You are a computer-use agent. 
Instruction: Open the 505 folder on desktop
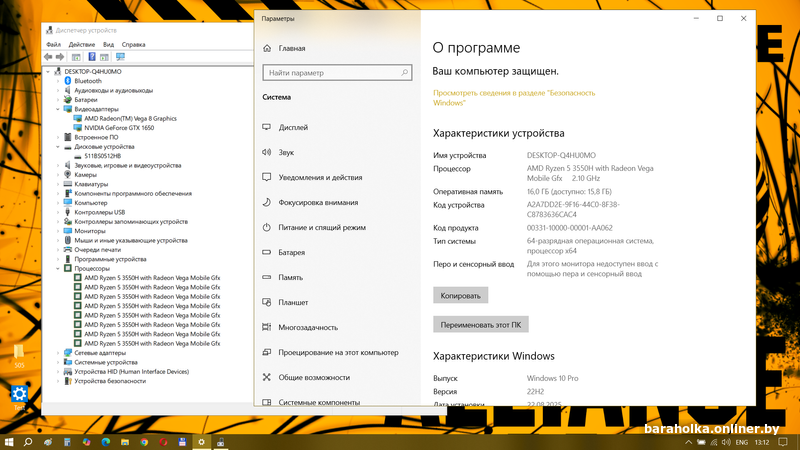[19, 356]
